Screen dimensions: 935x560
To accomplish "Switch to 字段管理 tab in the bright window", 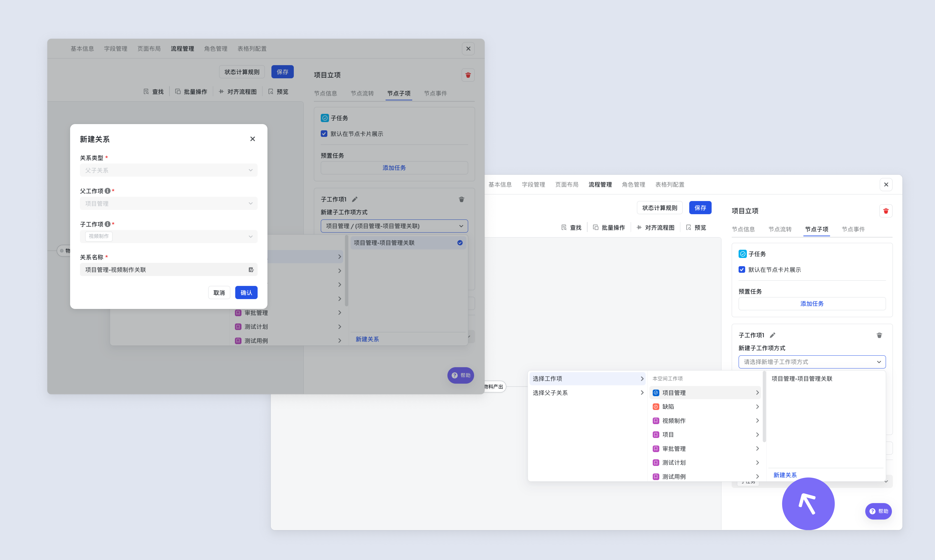I will coord(533,185).
